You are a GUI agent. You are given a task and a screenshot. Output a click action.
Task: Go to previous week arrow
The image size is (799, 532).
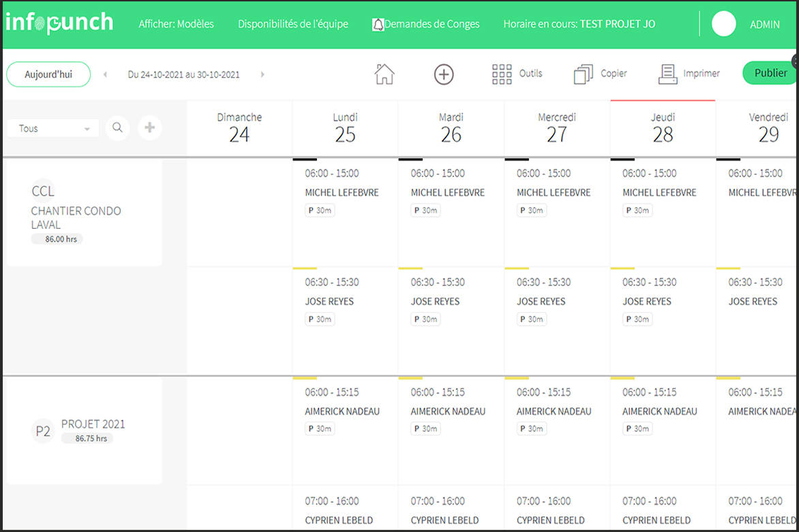[x=106, y=74]
